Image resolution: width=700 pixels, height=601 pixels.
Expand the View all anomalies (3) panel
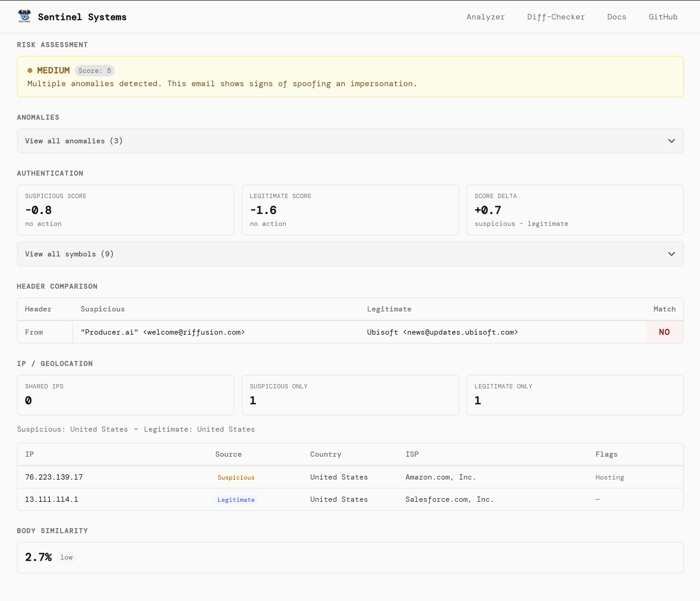tap(350, 141)
